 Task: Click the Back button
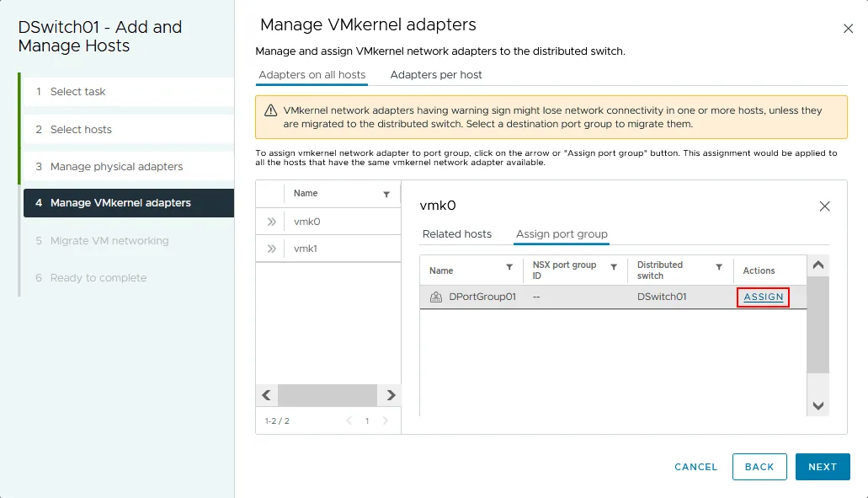coord(759,467)
